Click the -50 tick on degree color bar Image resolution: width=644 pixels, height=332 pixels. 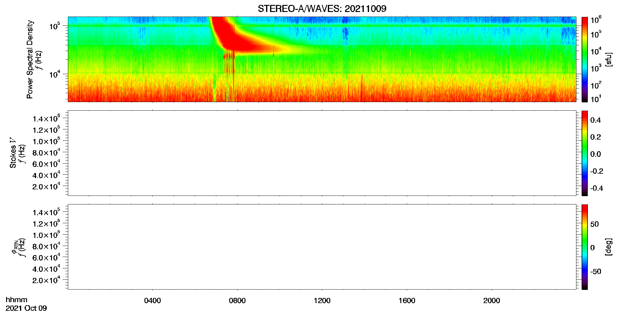coord(595,272)
